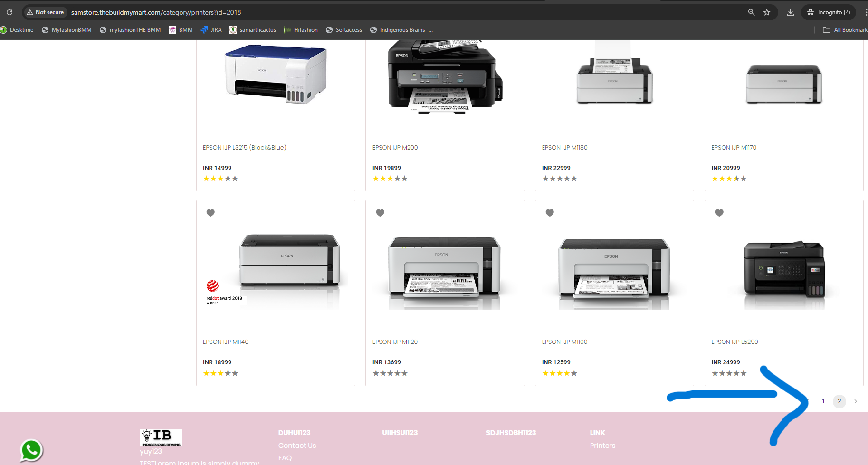
Task: Open the Contact Us footer link
Action: coord(297,446)
